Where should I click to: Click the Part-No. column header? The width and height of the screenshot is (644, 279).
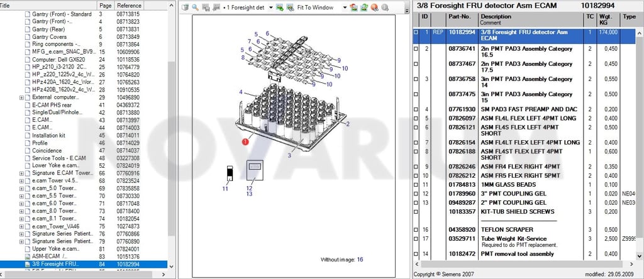[x=462, y=19]
